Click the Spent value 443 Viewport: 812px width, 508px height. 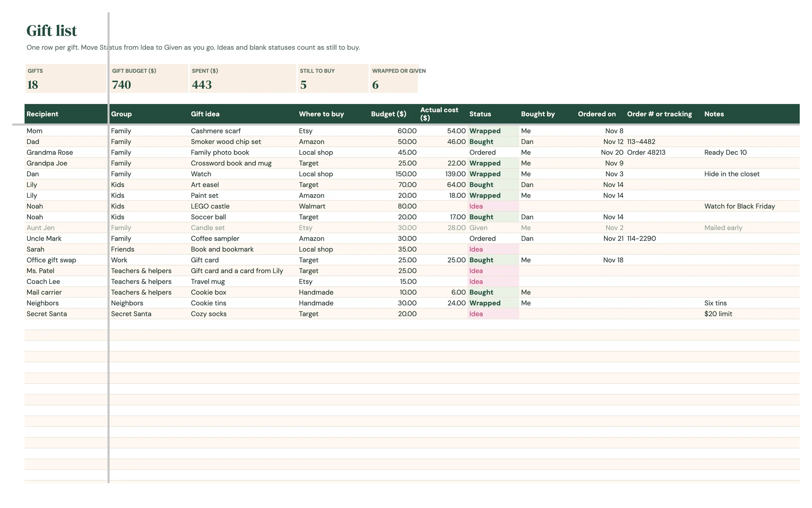point(202,85)
